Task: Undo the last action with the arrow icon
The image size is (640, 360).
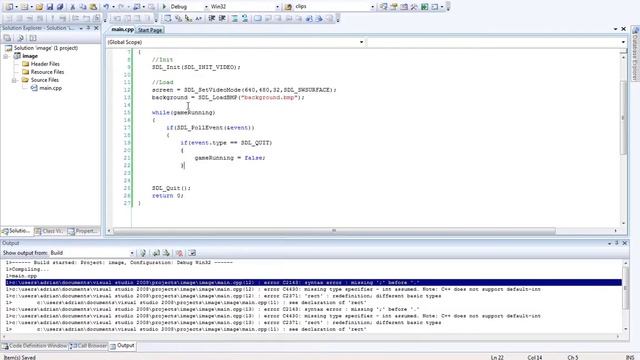Action: 106,7
